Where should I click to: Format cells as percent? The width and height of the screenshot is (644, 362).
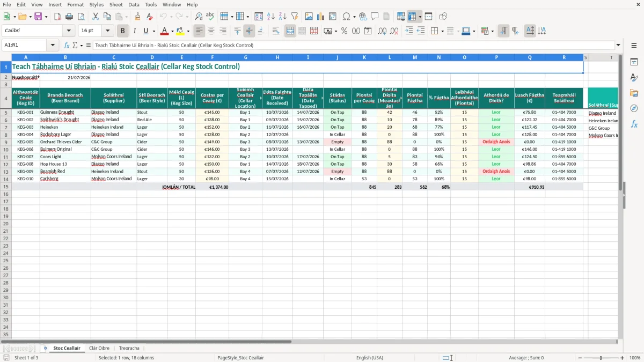344,31
